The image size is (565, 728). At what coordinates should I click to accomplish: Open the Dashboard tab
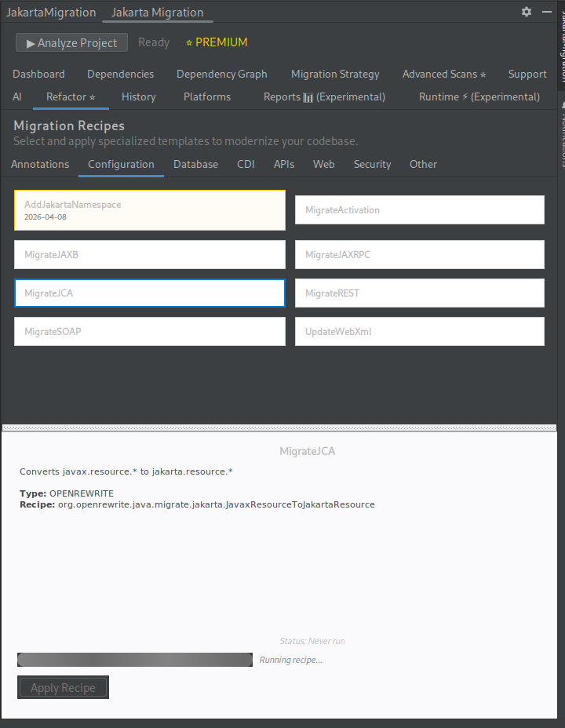(x=38, y=74)
